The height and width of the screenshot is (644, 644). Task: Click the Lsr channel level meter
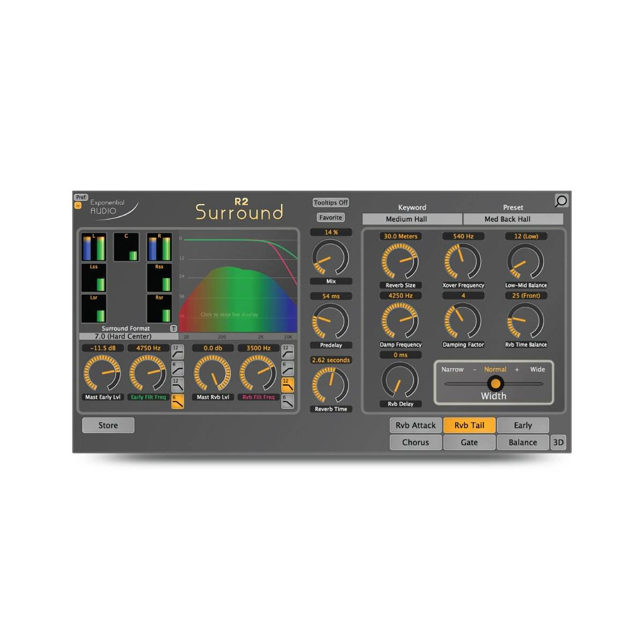(94, 309)
